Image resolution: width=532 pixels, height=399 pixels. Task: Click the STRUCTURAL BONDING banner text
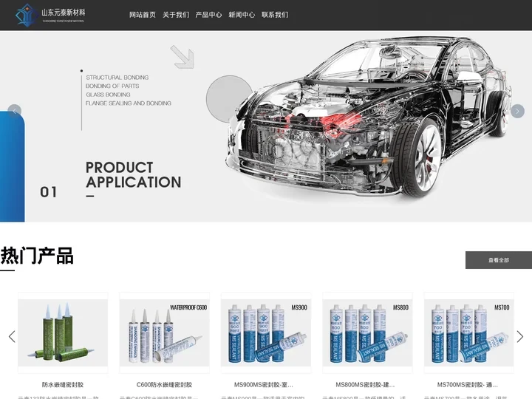coord(117,78)
